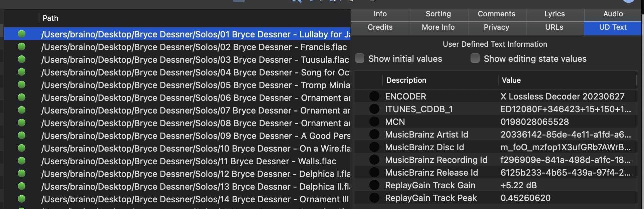
Task: Switch to the Lyrics tab
Action: pos(555,14)
